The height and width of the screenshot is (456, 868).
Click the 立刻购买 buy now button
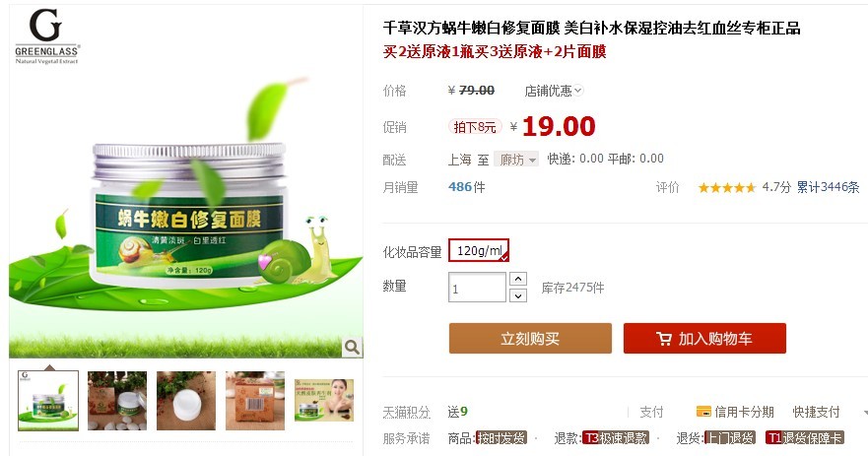(x=530, y=338)
